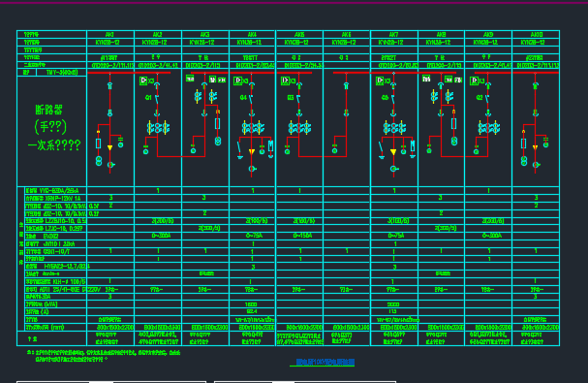Select the current transformer group in AK4
This screenshot has width=588, height=383.
click(253, 128)
